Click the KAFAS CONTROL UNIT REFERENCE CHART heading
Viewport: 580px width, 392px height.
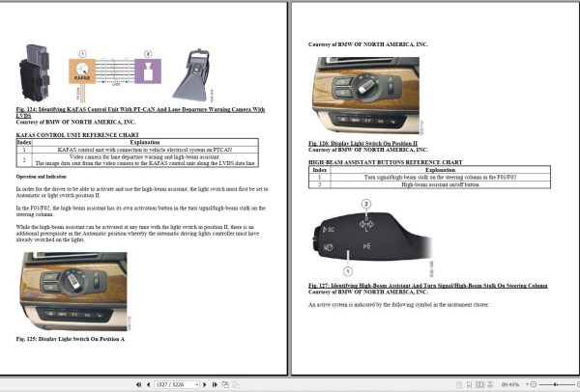pos(77,135)
